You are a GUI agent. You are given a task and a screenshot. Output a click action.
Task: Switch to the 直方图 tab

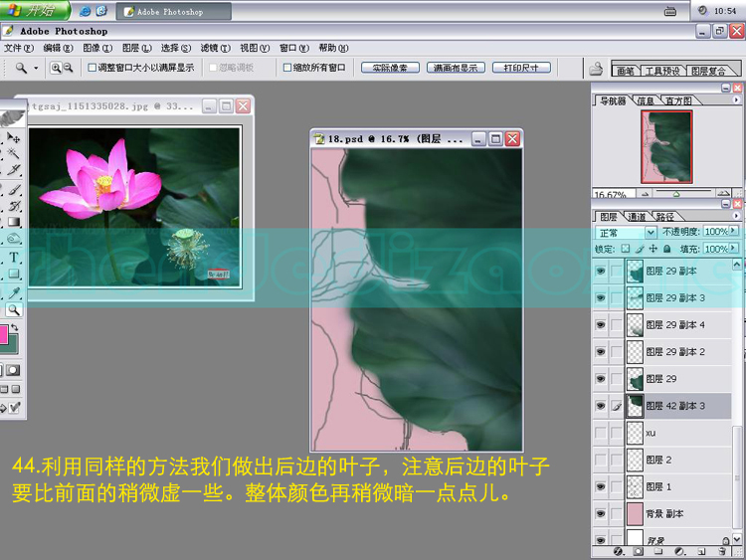(677, 100)
